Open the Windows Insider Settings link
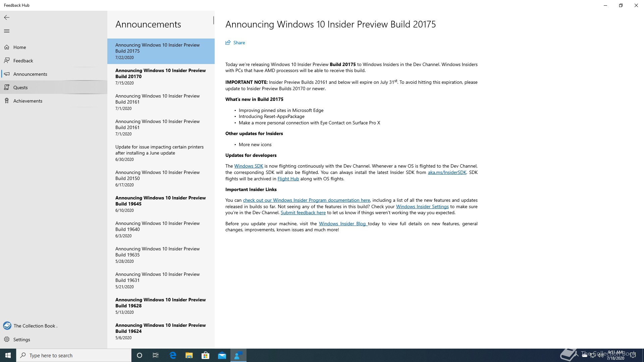The height and width of the screenshot is (362, 644). click(x=422, y=206)
